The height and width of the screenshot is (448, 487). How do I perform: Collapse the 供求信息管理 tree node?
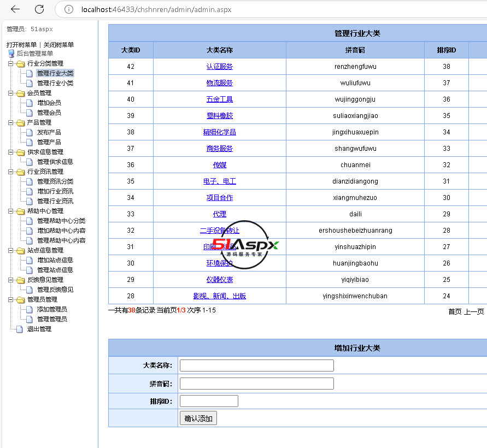pos(10,152)
